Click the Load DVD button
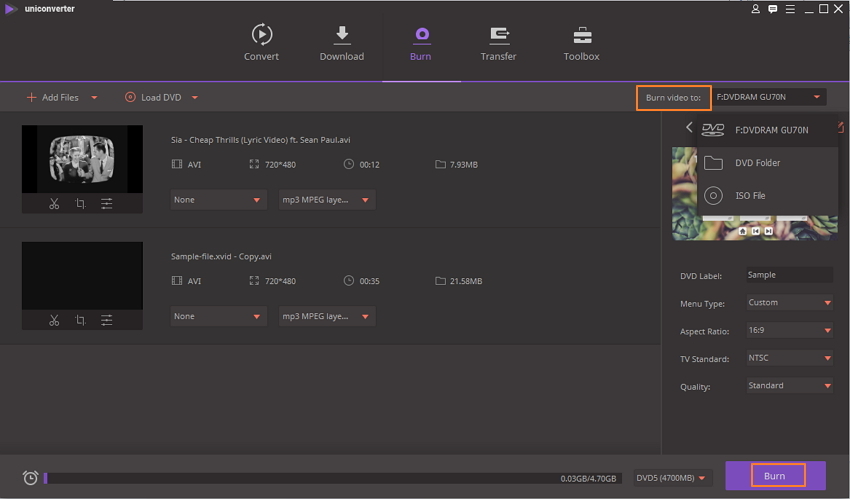The image size is (850, 499). [153, 98]
